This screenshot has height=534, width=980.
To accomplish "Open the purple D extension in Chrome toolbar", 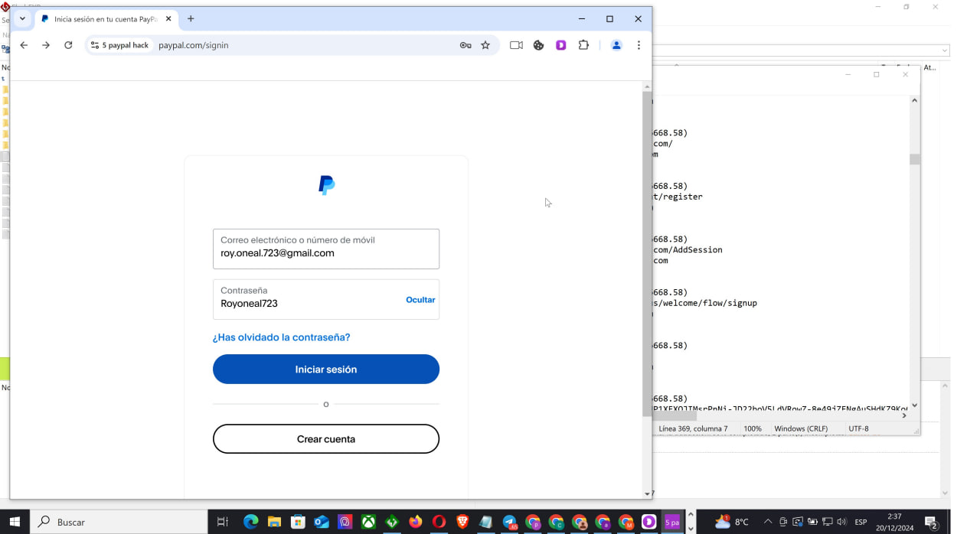I will coord(561,45).
